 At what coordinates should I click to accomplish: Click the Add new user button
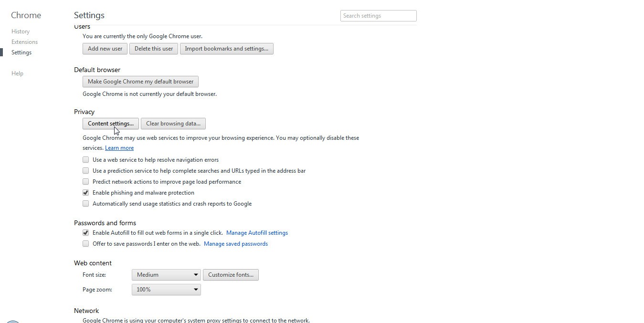(x=105, y=49)
